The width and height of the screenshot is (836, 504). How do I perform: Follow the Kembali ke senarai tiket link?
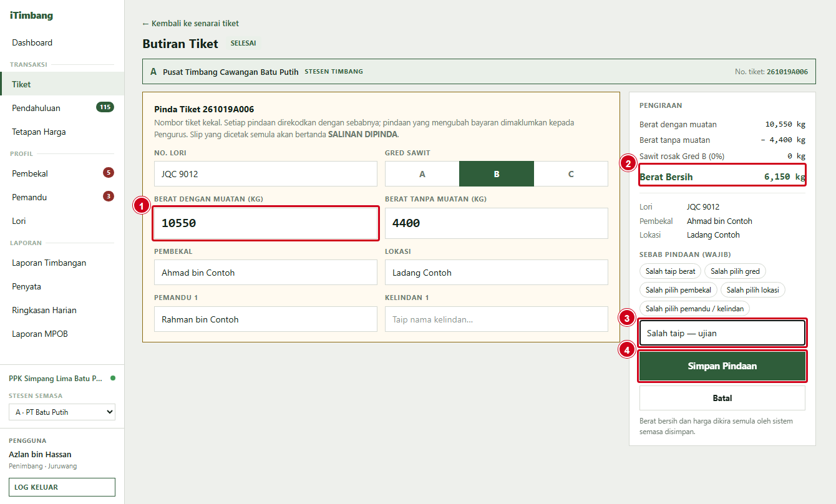[190, 24]
